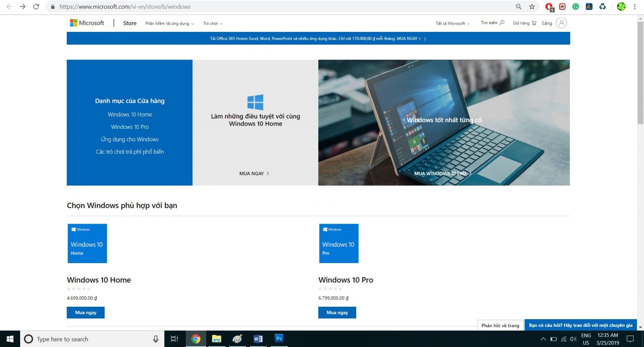Switch to Photoshop on the taskbar
Screen dimensions: 644x347
279,339
